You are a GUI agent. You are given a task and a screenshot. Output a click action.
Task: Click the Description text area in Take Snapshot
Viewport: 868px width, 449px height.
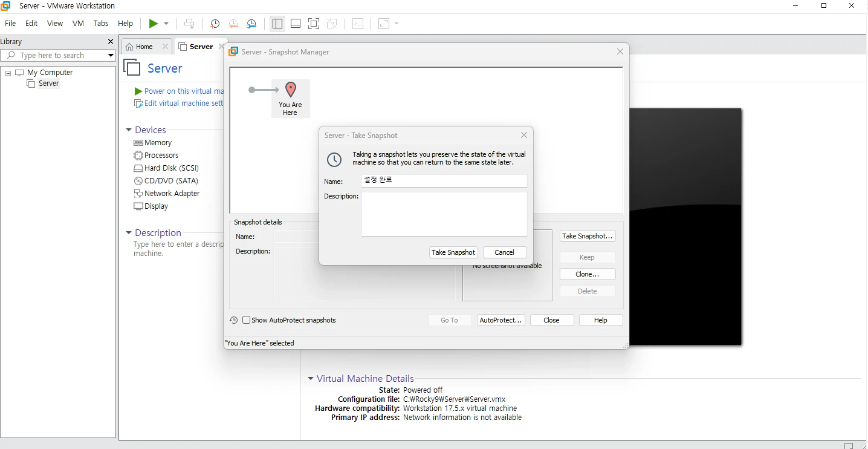click(444, 214)
